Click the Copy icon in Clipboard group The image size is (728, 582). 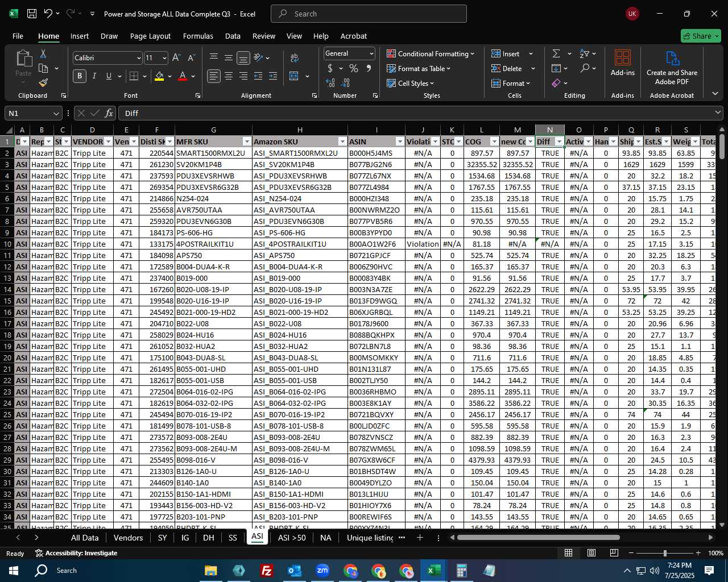point(43,68)
